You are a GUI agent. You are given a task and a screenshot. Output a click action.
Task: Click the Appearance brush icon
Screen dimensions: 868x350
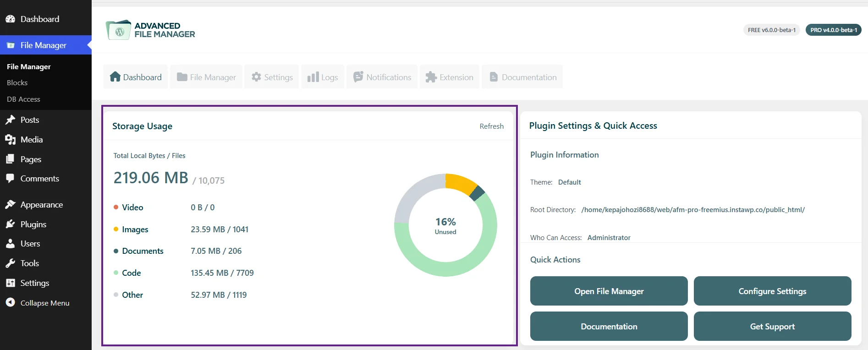[10, 205]
